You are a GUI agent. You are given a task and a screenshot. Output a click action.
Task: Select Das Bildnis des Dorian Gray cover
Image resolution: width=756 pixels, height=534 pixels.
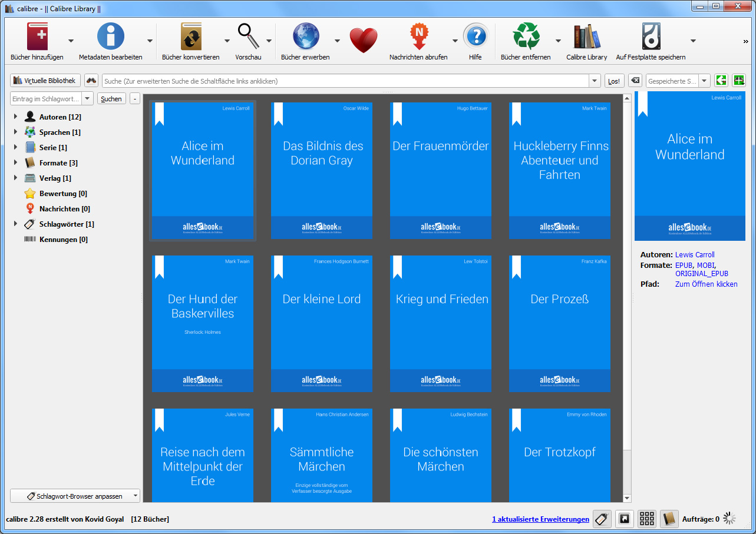tap(322, 171)
